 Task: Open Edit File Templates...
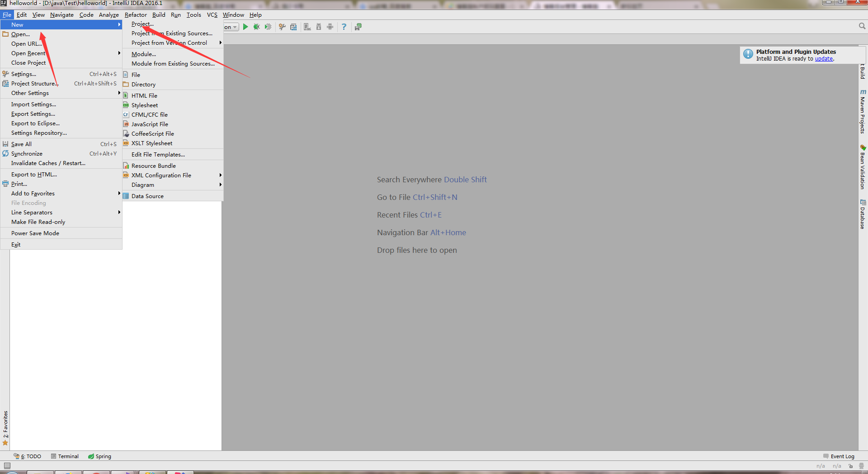(x=173, y=155)
